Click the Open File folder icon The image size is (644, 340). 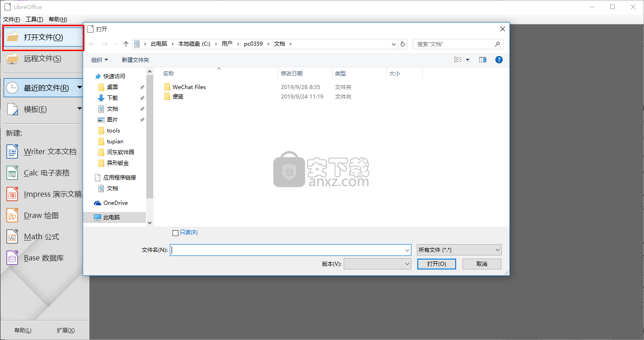click(13, 37)
